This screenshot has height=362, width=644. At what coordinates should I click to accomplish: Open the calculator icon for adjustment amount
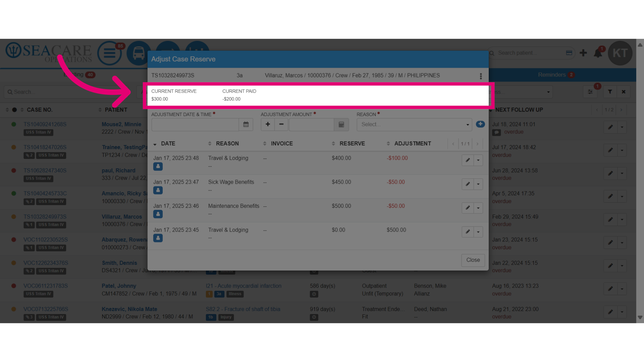point(341,124)
